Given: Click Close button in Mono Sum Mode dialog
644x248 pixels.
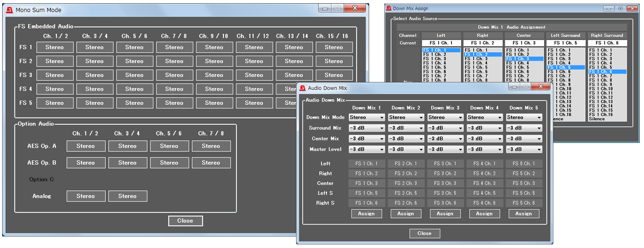Looking at the screenshot, I should [185, 221].
